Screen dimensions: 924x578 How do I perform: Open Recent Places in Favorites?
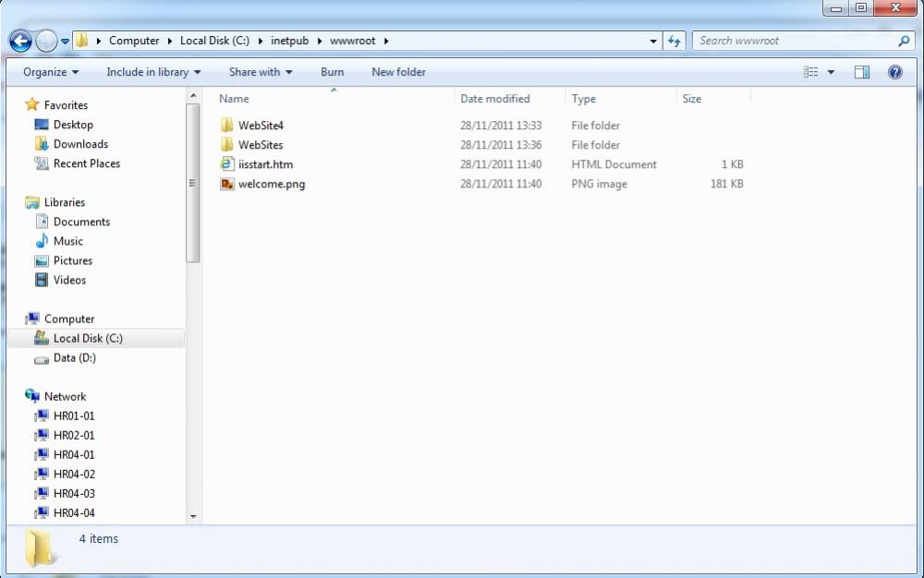click(87, 163)
